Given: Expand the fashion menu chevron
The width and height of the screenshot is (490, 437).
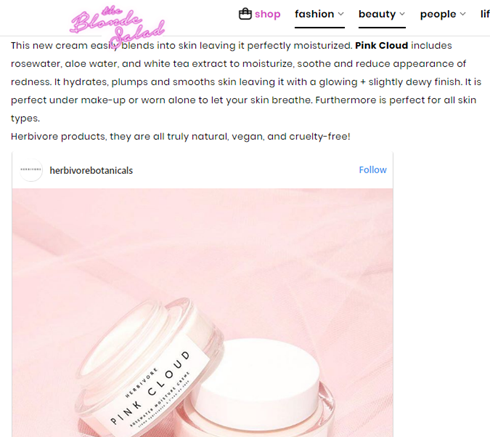Looking at the screenshot, I should click(341, 14).
